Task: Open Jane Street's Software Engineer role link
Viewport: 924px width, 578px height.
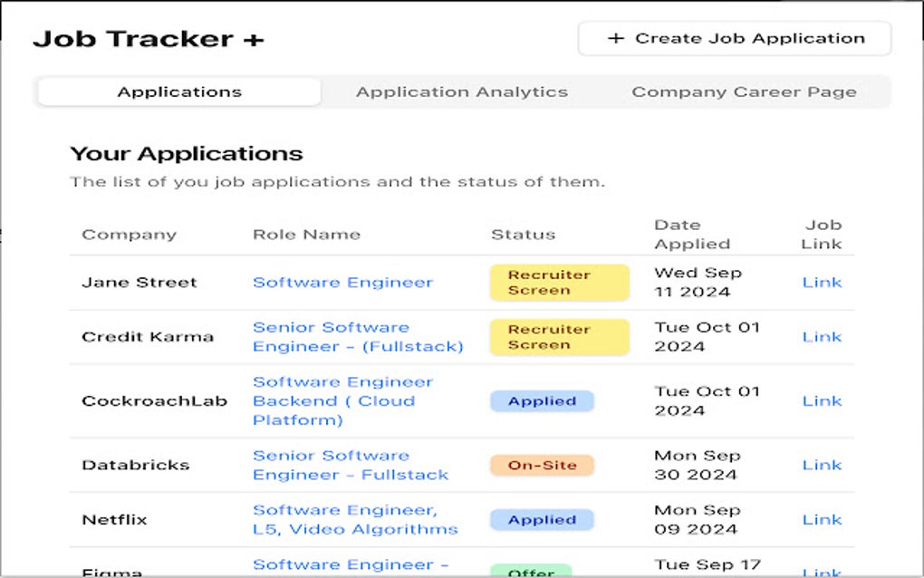Action: [342, 282]
